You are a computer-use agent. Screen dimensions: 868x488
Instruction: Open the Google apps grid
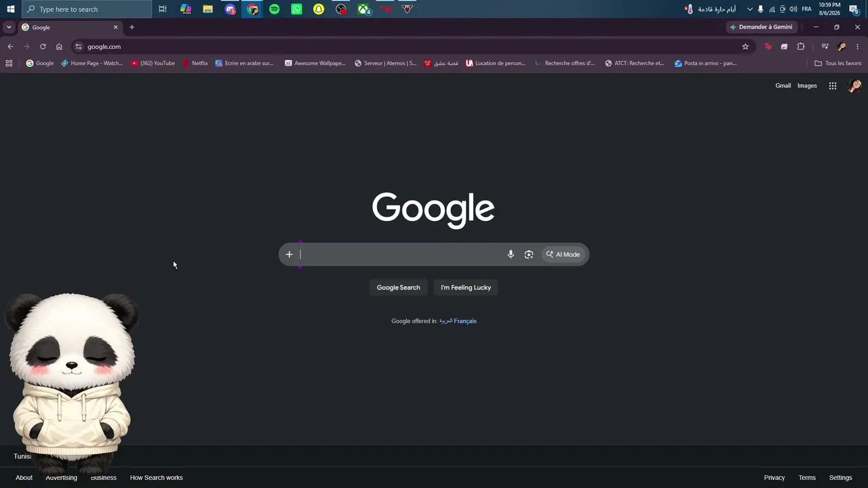click(833, 85)
